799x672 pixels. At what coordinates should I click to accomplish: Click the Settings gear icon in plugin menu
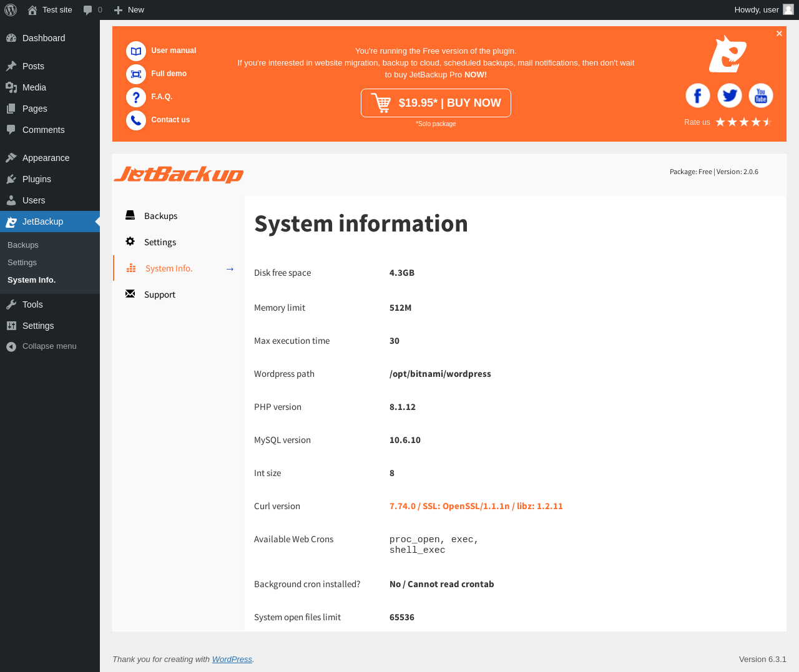[x=130, y=241]
